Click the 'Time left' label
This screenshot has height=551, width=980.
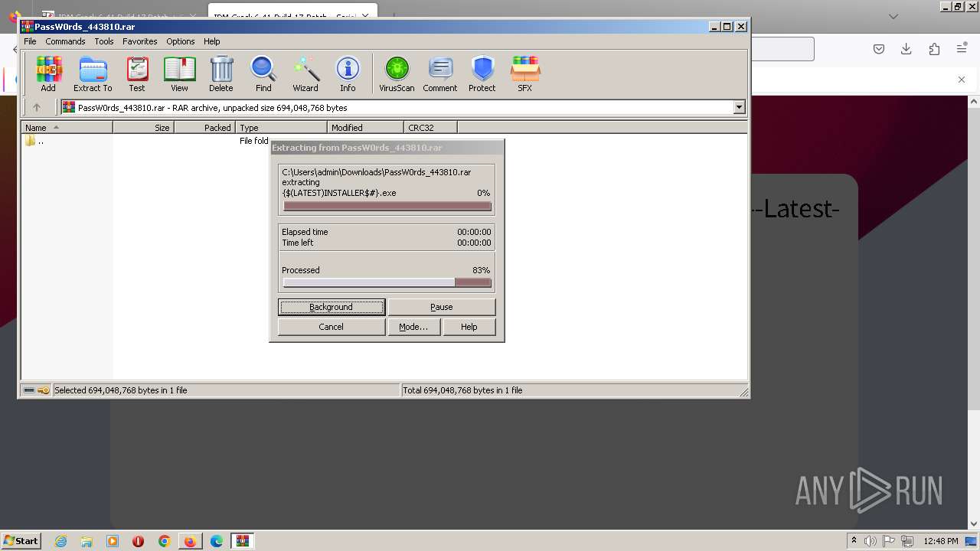point(298,243)
